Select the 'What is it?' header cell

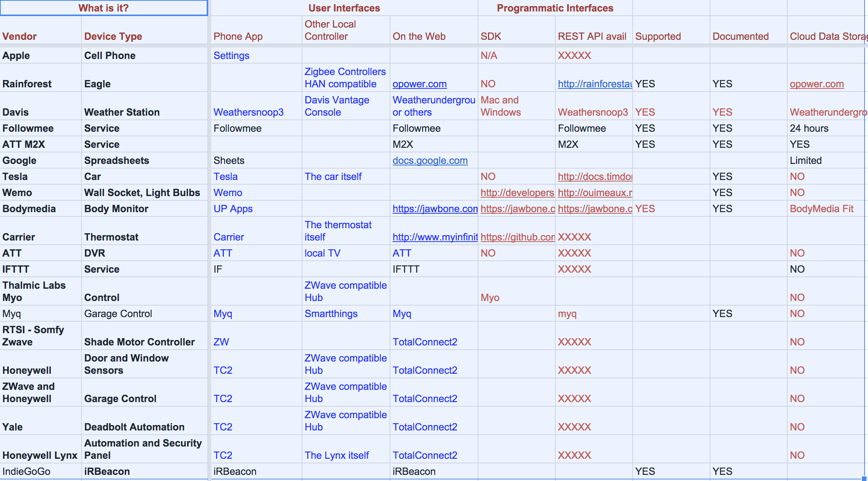[x=104, y=8]
